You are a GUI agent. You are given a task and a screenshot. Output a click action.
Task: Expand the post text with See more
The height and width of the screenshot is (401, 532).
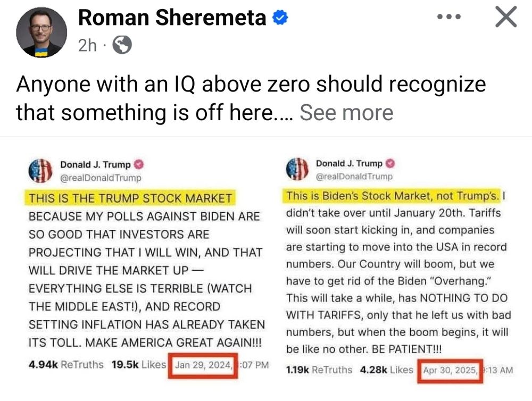click(346, 112)
